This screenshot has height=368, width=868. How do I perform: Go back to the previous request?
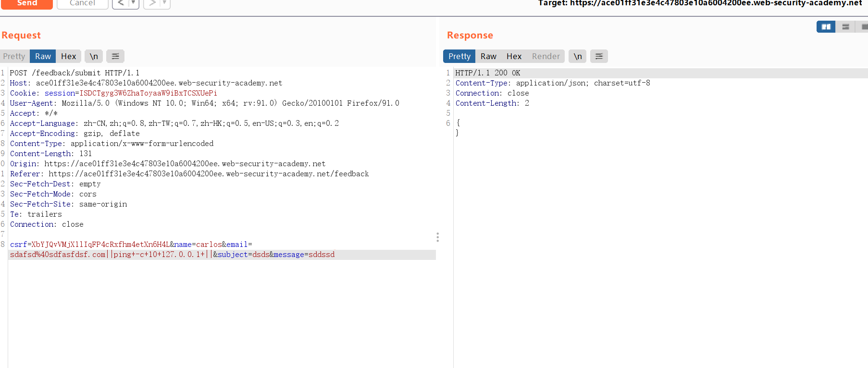click(x=121, y=3)
